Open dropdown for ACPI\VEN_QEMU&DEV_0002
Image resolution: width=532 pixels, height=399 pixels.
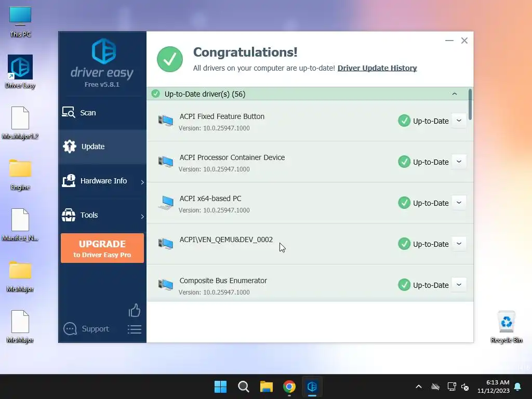[459, 244]
